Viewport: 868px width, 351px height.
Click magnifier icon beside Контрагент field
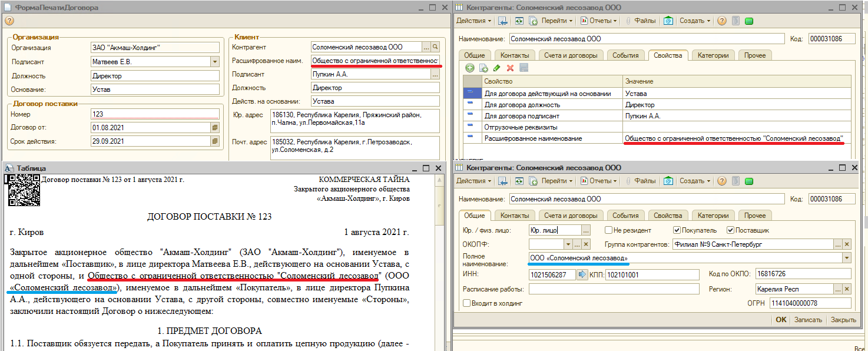tap(435, 47)
